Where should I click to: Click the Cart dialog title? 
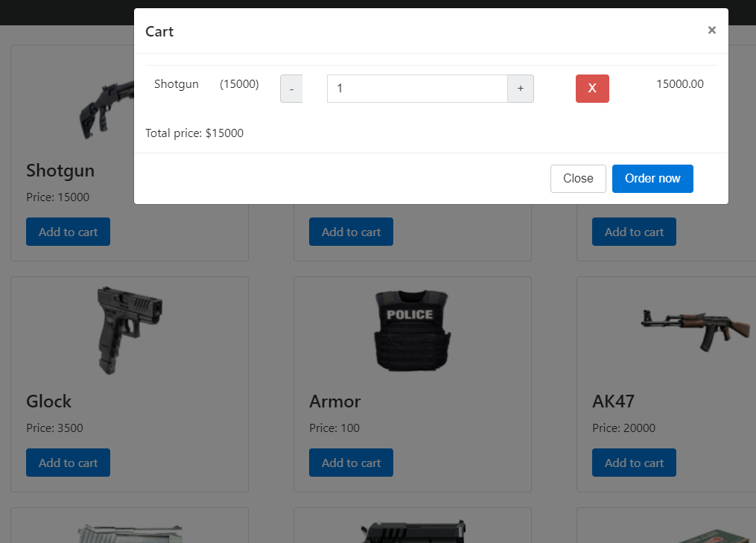pos(159,32)
